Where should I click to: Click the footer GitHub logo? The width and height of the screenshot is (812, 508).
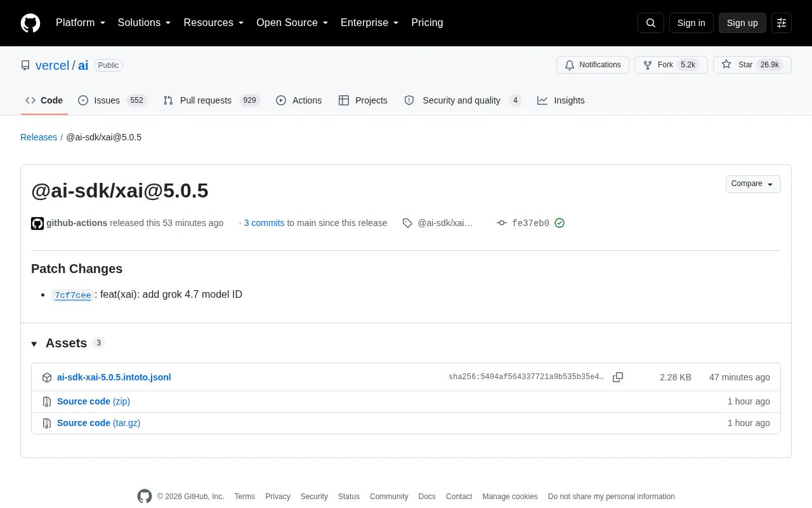click(x=145, y=497)
